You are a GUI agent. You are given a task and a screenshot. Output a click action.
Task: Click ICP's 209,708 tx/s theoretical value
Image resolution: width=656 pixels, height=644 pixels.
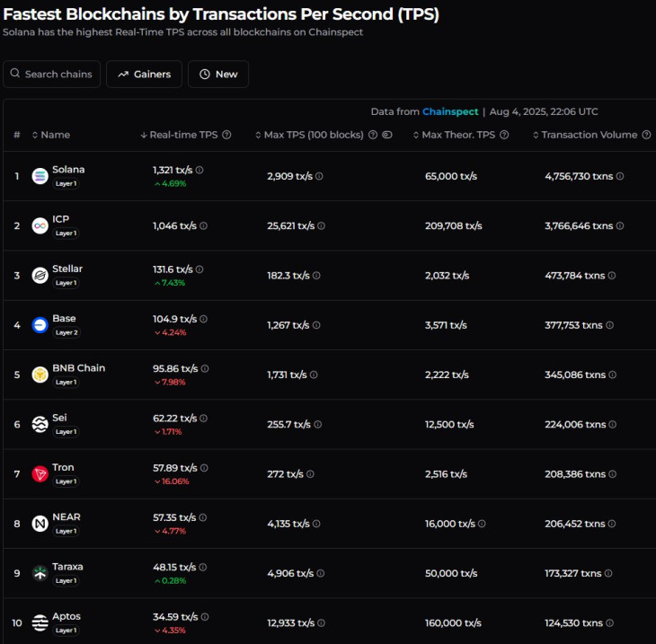click(454, 225)
